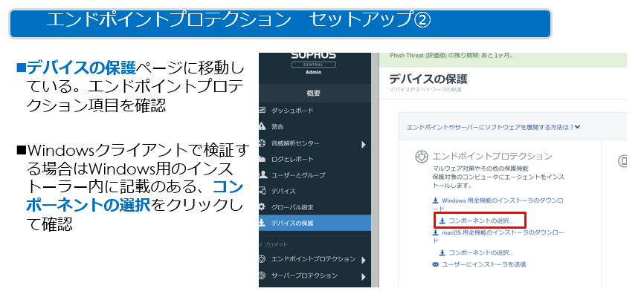Expand the 脅威解析センター submenu arrow
644x297 pixels.
364,144
